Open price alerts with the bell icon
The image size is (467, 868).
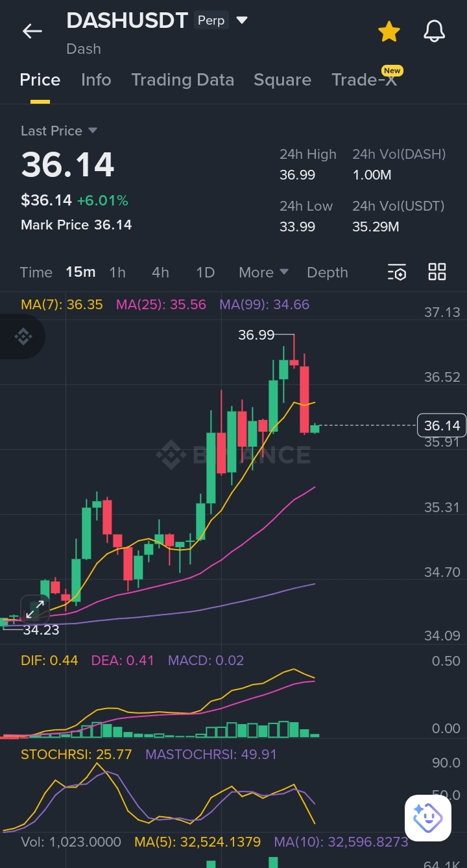(x=434, y=31)
